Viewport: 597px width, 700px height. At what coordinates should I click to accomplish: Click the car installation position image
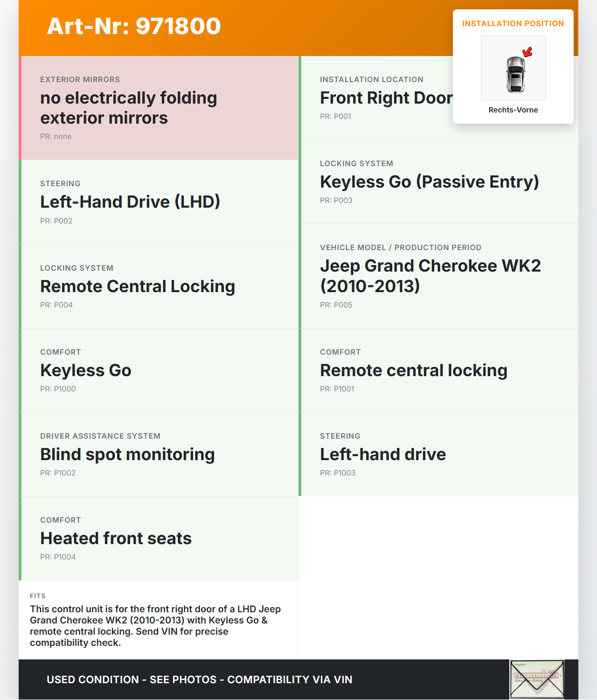point(513,68)
